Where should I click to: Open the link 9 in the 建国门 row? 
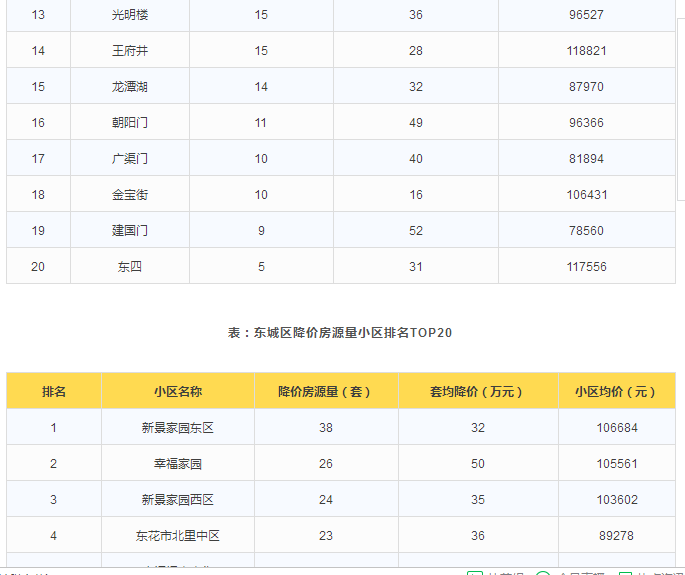(261, 231)
